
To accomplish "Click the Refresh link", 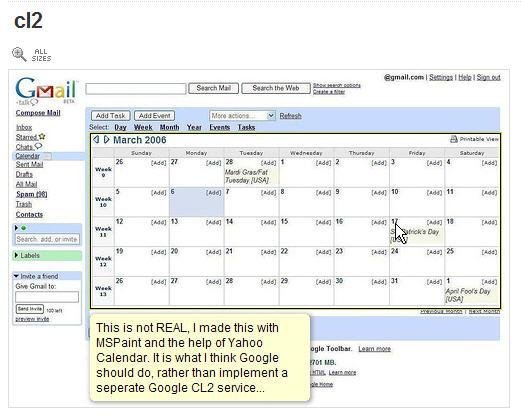I will 290,116.
